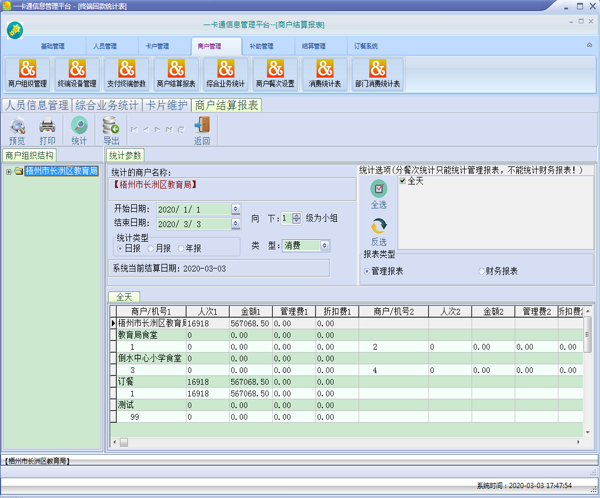
Task: Switch to 订餐系统 ribbon tab
Action: click(366, 46)
